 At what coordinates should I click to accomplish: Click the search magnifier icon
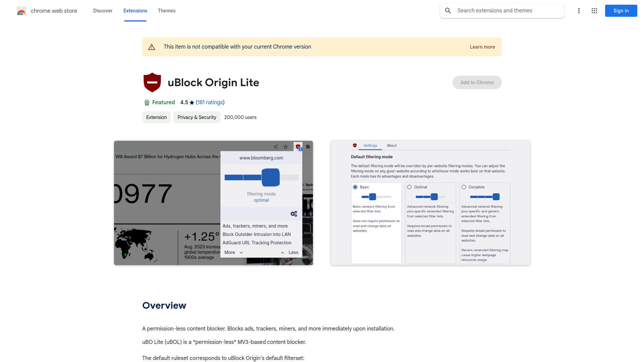448,11
